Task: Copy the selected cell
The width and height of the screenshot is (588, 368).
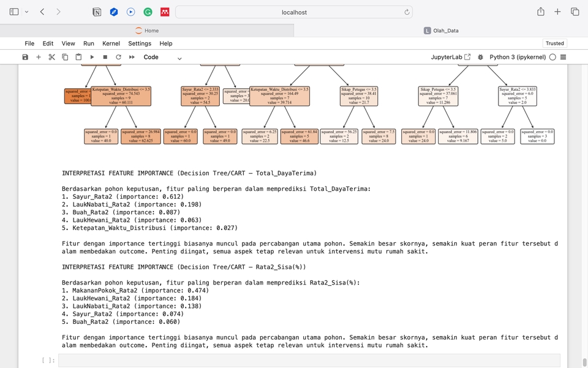Action: click(65, 57)
